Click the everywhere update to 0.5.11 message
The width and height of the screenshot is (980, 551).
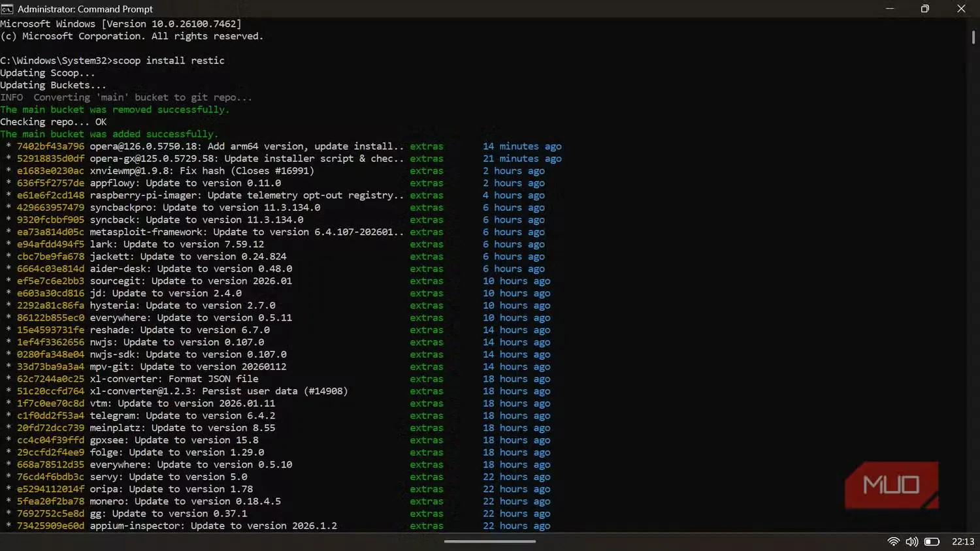191,318
